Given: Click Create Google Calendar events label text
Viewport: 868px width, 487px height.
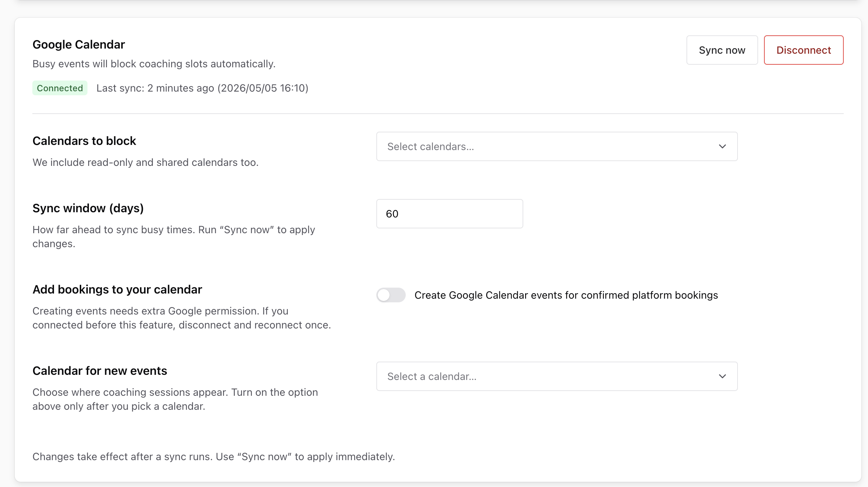Looking at the screenshot, I should tap(566, 295).
